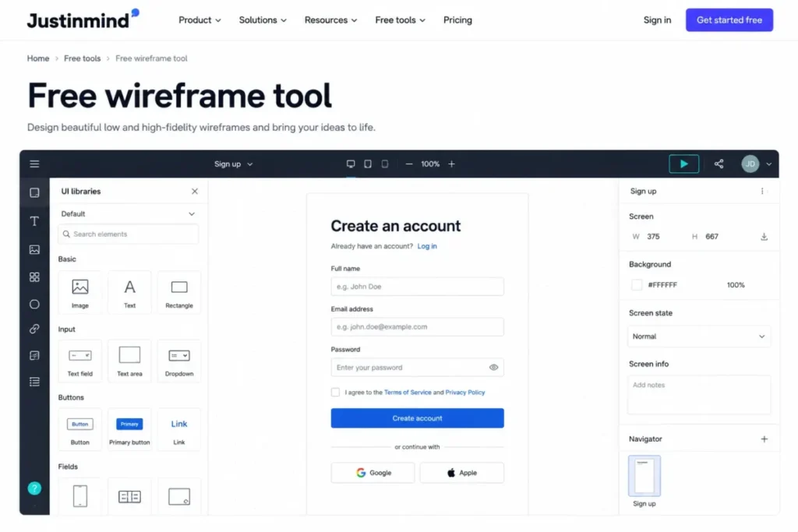Continue with Apple button
798x532 pixels.
(461, 473)
